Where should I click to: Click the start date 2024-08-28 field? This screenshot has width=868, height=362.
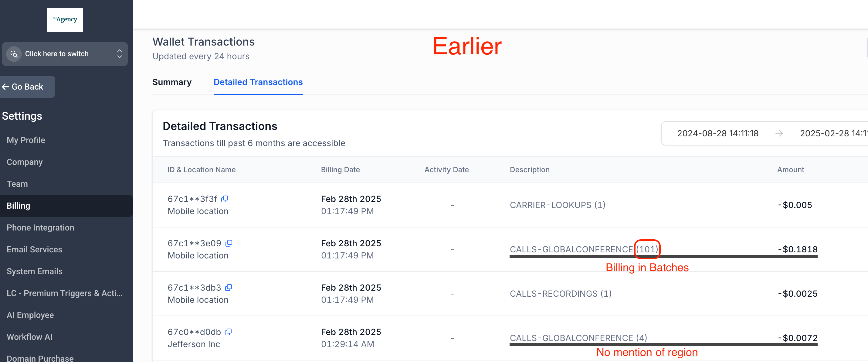tap(717, 134)
